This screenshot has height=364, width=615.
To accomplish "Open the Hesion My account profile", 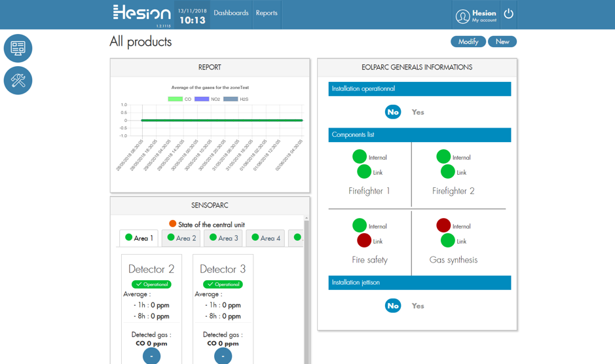I will 477,16.
